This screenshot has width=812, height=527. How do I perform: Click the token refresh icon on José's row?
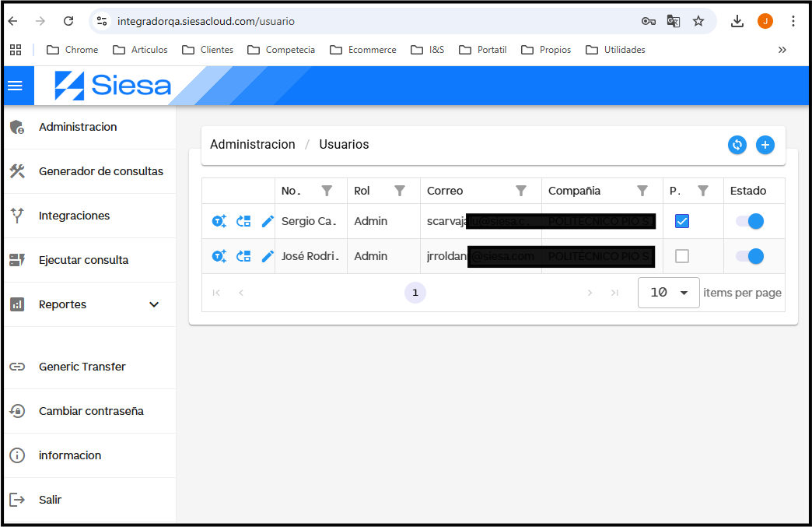(243, 255)
